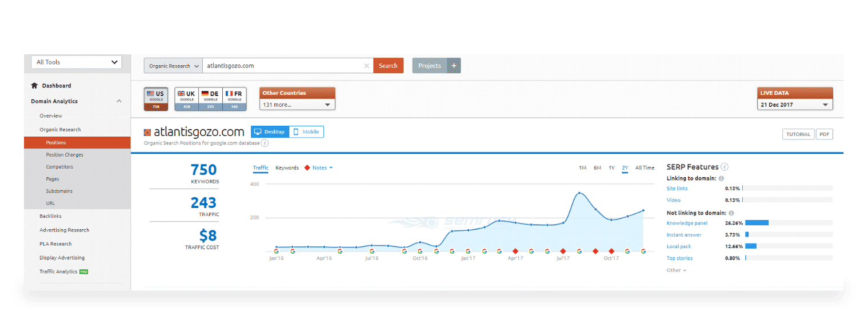Click the Google update icon at Jan'17

pos(468,251)
